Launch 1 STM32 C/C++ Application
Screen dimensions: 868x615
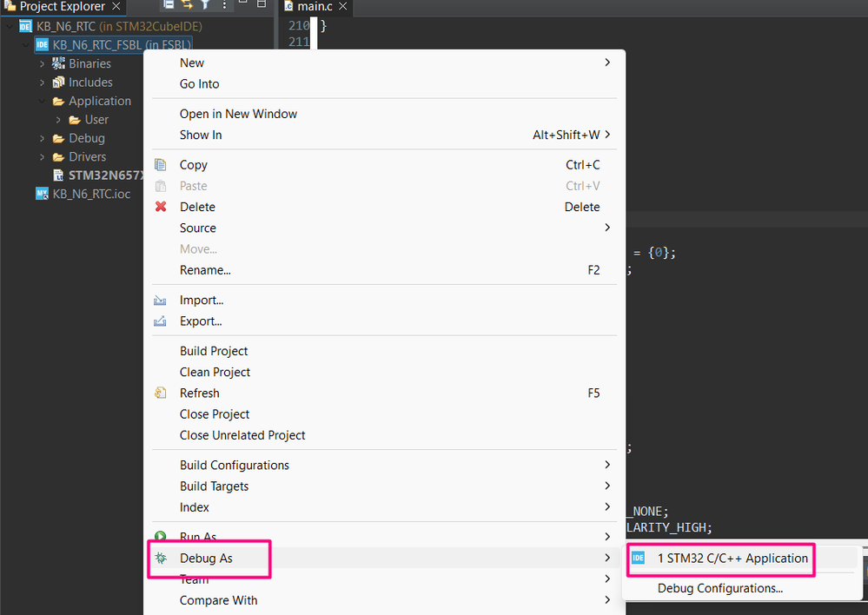[732, 558]
